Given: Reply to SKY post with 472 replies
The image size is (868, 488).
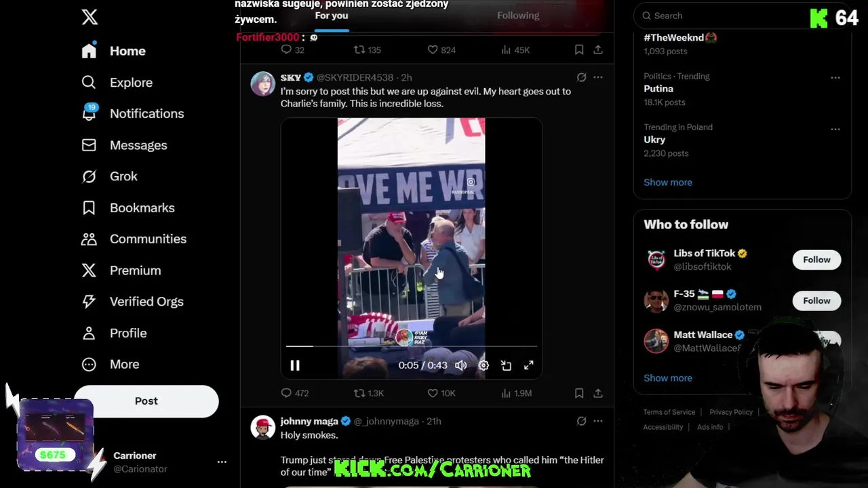Looking at the screenshot, I should click(295, 393).
